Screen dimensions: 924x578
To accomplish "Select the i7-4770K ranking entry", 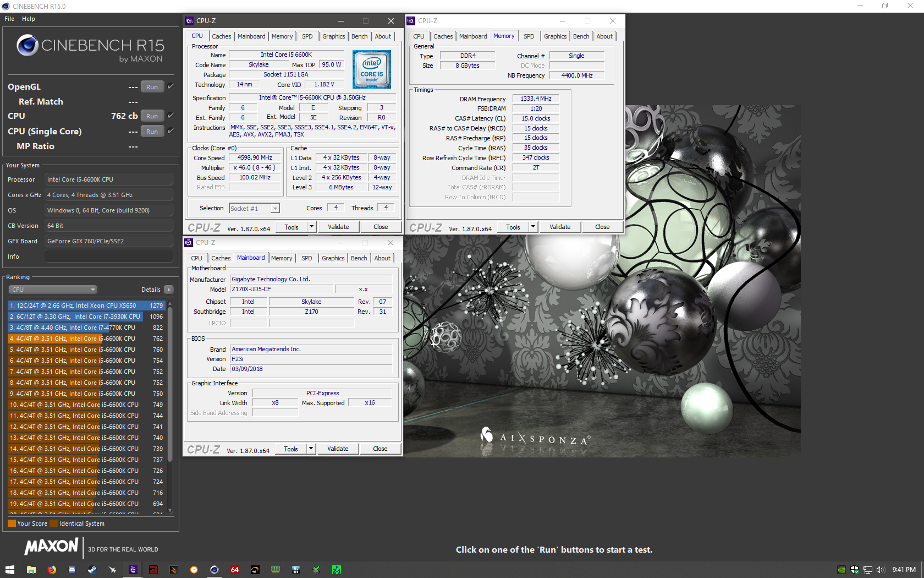I will pos(86,328).
